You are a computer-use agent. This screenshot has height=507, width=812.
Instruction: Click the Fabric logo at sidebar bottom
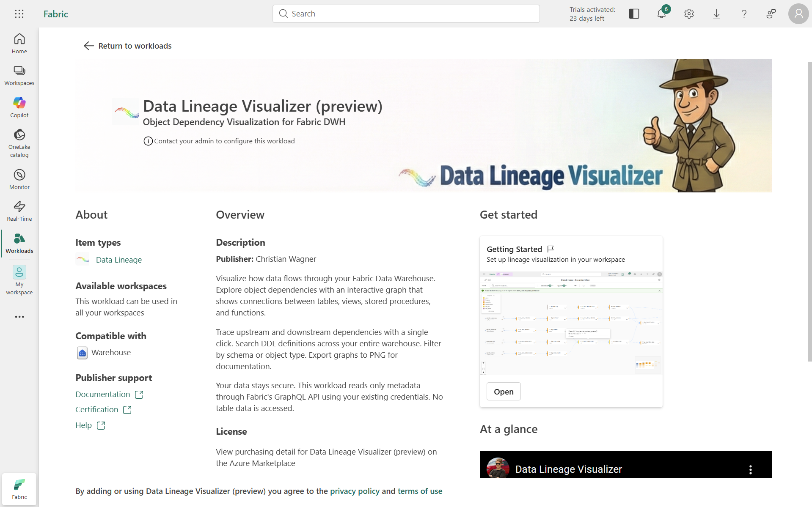pos(19,489)
